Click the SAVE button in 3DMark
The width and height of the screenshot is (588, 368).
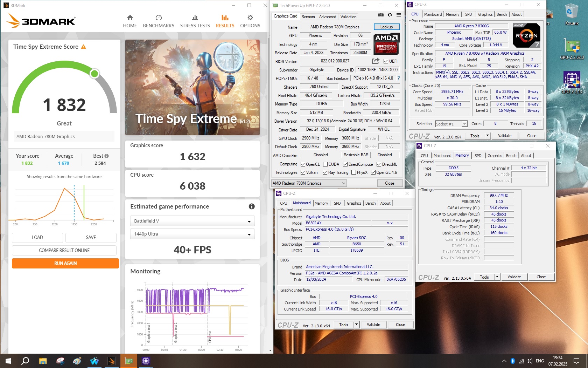click(91, 237)
